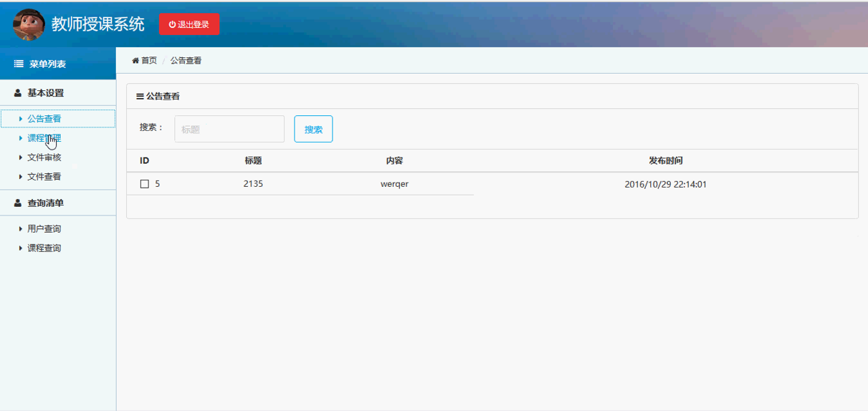Tick the checkbox for row ID 5
Viewport: 868px width, 411px height.
tap(145, 184)
